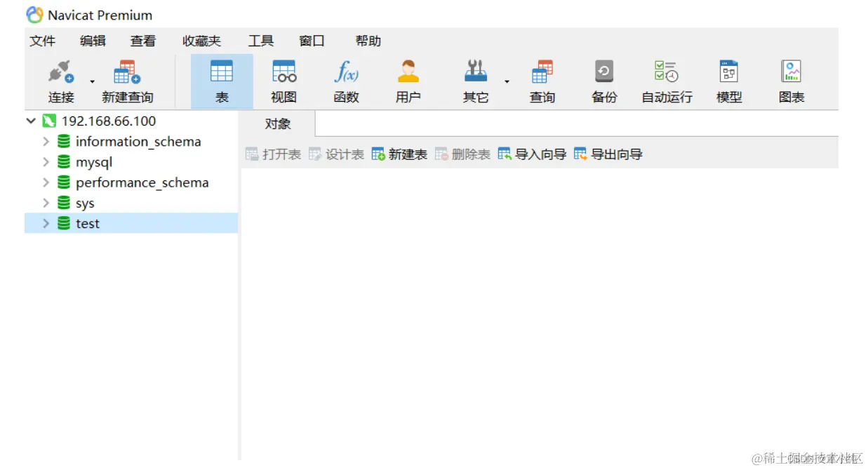Select the performance_schema database
This screenshot has height=470, width=868.
pos(142,182)
